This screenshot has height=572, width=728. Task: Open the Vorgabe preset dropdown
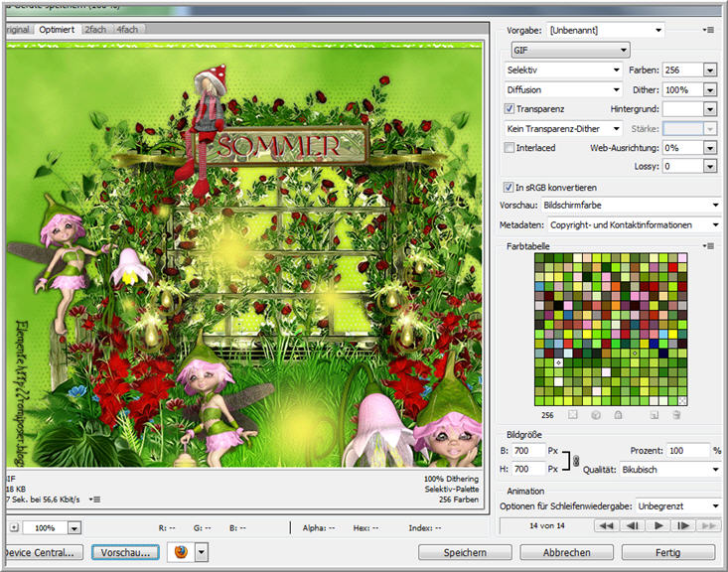point(606,30)
